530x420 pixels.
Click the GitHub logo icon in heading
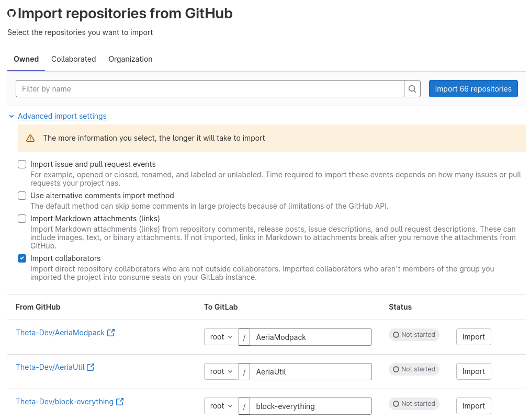[x=12, y=14]
